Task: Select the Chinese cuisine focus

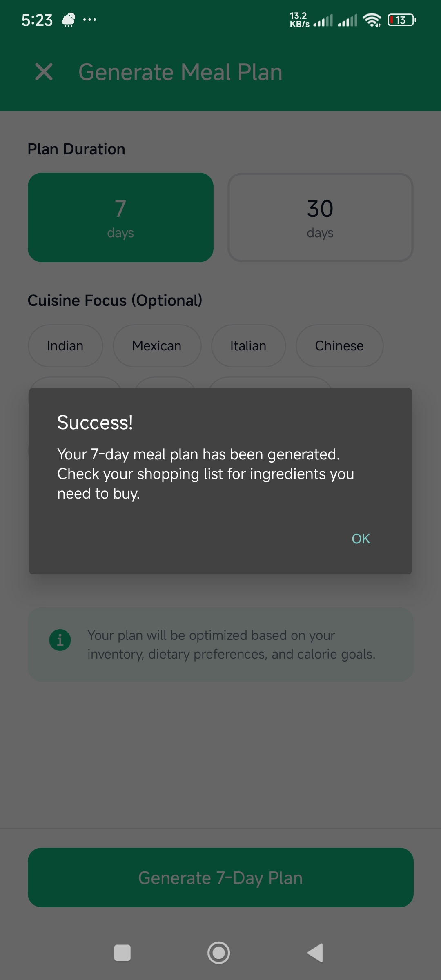Action: coord(339,345)
